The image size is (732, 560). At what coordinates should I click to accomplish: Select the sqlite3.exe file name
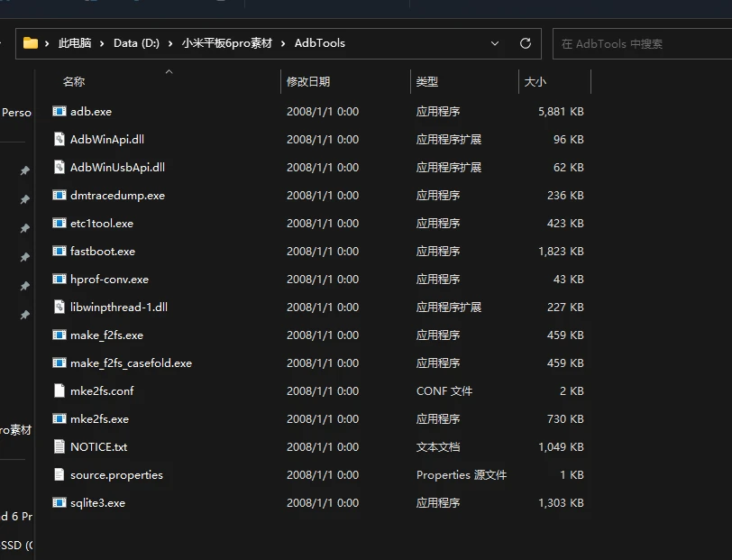click(x=97, y=502)
